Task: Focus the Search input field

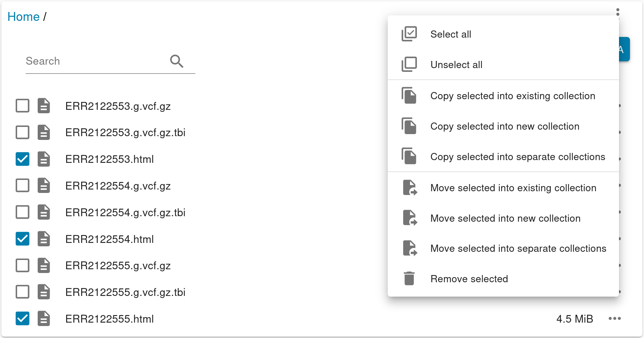Action: click(96, 61)
